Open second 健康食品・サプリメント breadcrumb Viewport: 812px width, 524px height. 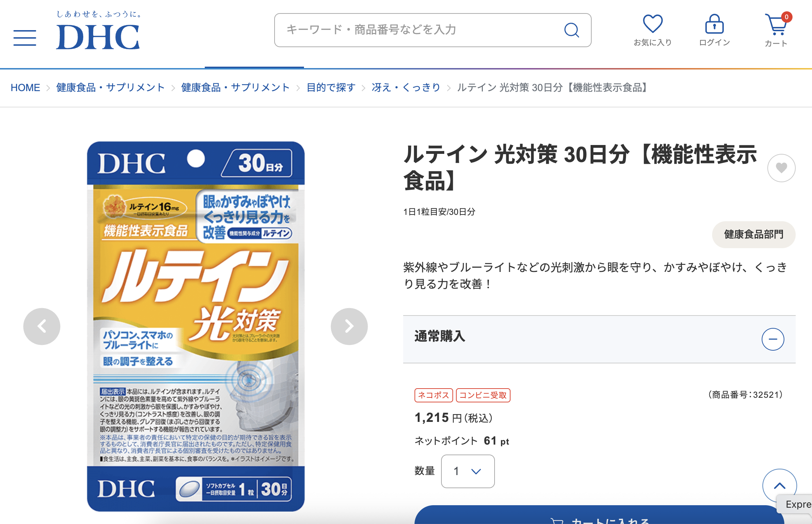click(x=236, y=88)
